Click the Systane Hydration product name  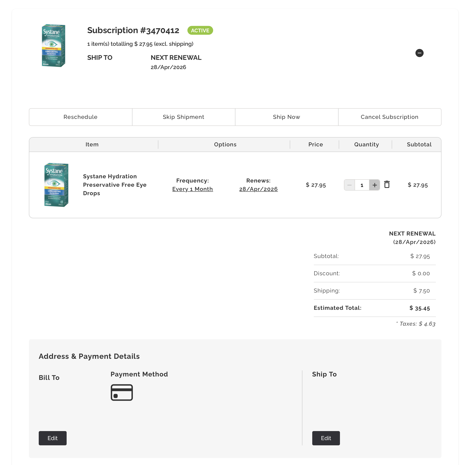click(114, 185)
